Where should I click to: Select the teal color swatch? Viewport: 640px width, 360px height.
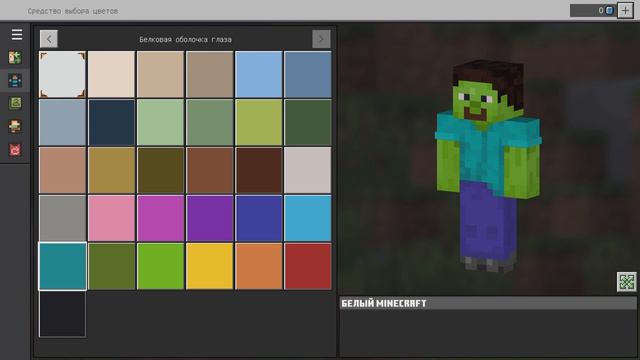[x=62, y=266]
